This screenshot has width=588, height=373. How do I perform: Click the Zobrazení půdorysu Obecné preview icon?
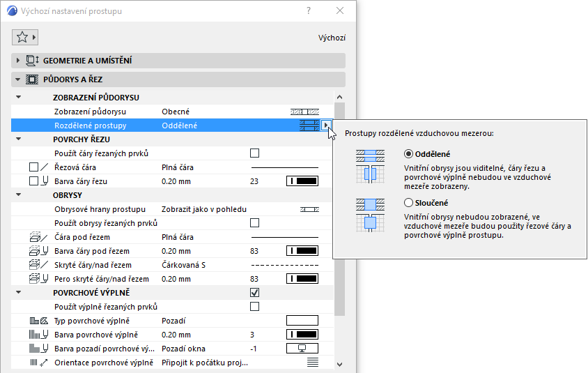pyautogui.click(x=305, y=112)
